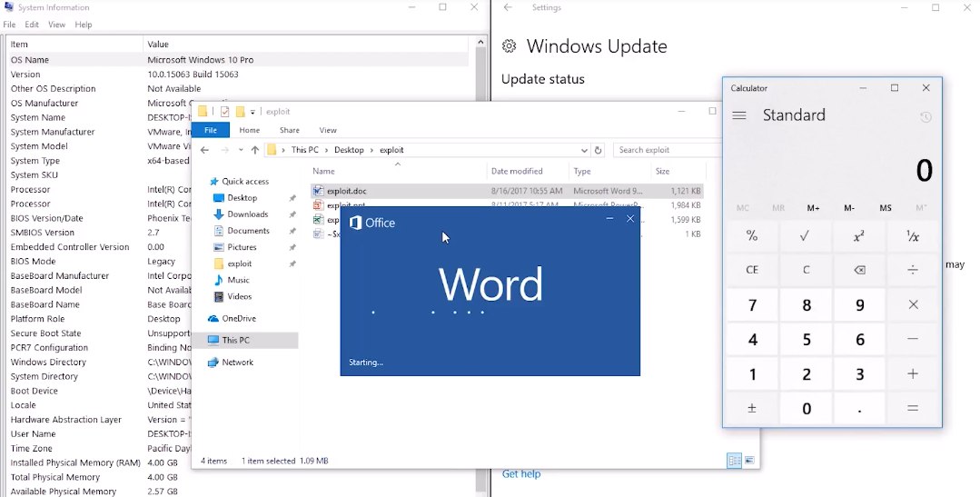
Task: Click the New Folder quick access toolbar icon
Action: (240, 112)
